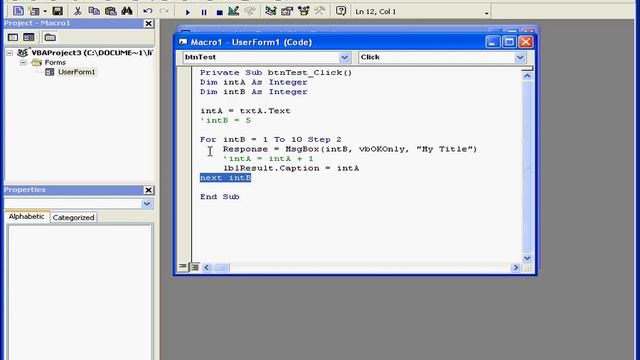Viewport: 640px width, 360px height.
Task: Open the btnTest object dropdown
Action: coord(344,58)
